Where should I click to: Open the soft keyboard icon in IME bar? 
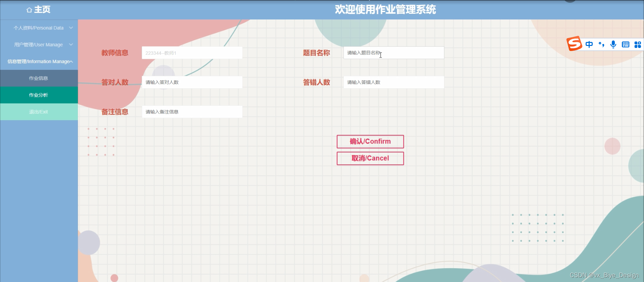(626, 44)
